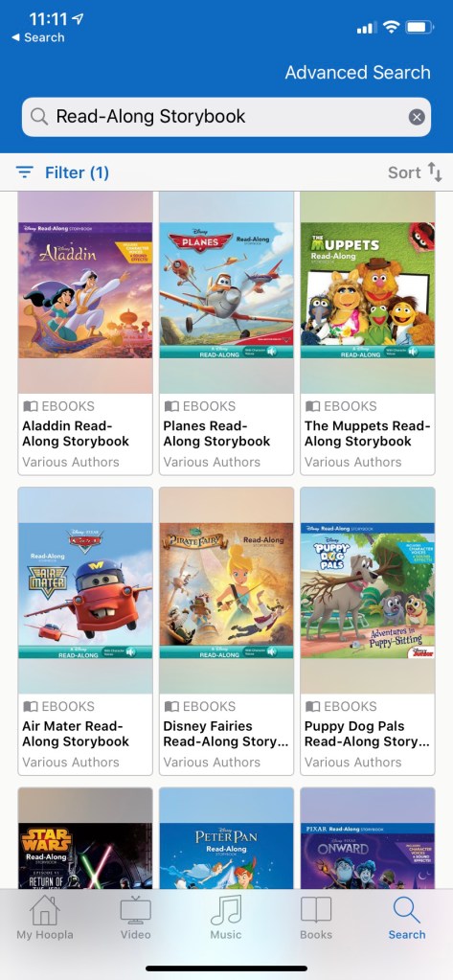Image resolution: width=453 pixels, height=980 pixels.
Task: Click the Read-Along Storybook search field
Action: click(226, 117)
